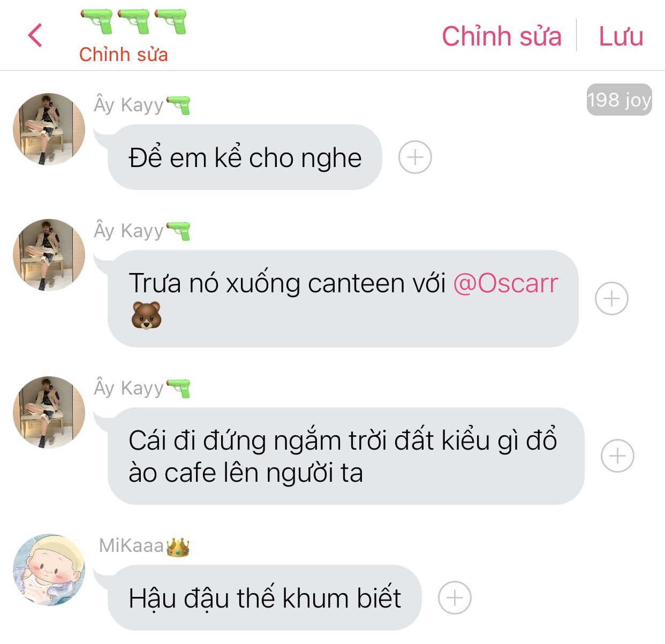Viewport: 665px width, 644px height.
Task: Click plus icon beside cafe message
Action: 617,456
